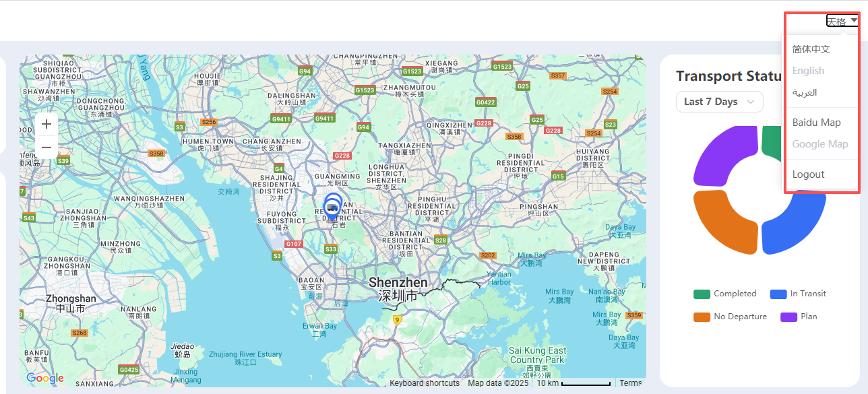Click the blue vehicle location marker on map
Screen dimensions: 868x394
tap(332, 207)
